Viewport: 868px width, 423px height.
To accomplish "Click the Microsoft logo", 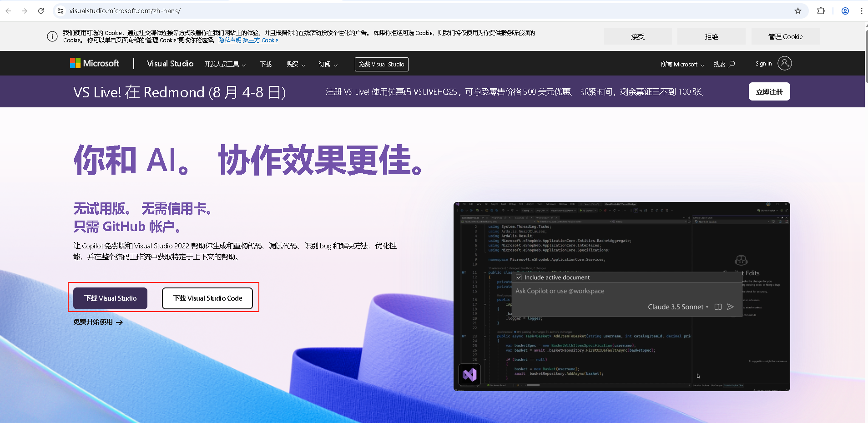I will 95,63.
